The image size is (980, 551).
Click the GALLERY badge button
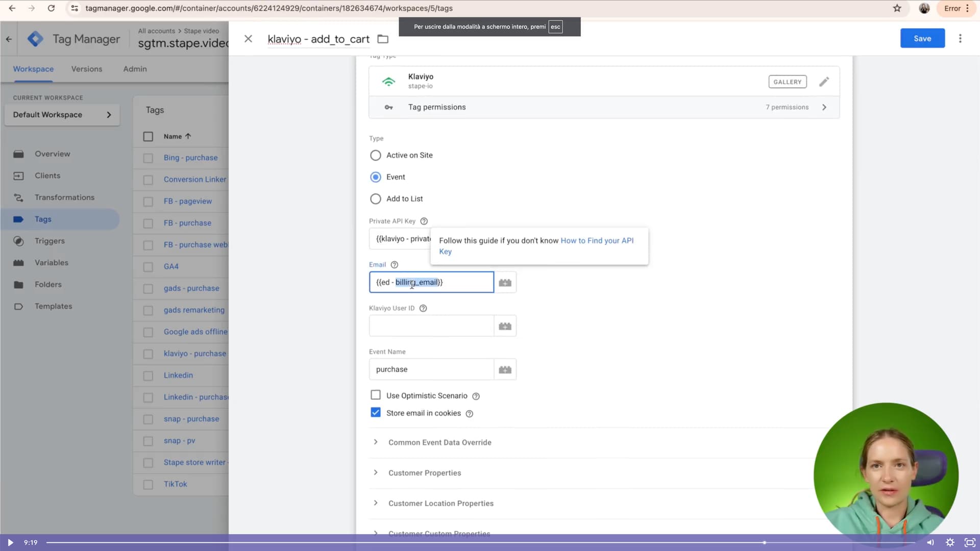click(x=787, y=82)
